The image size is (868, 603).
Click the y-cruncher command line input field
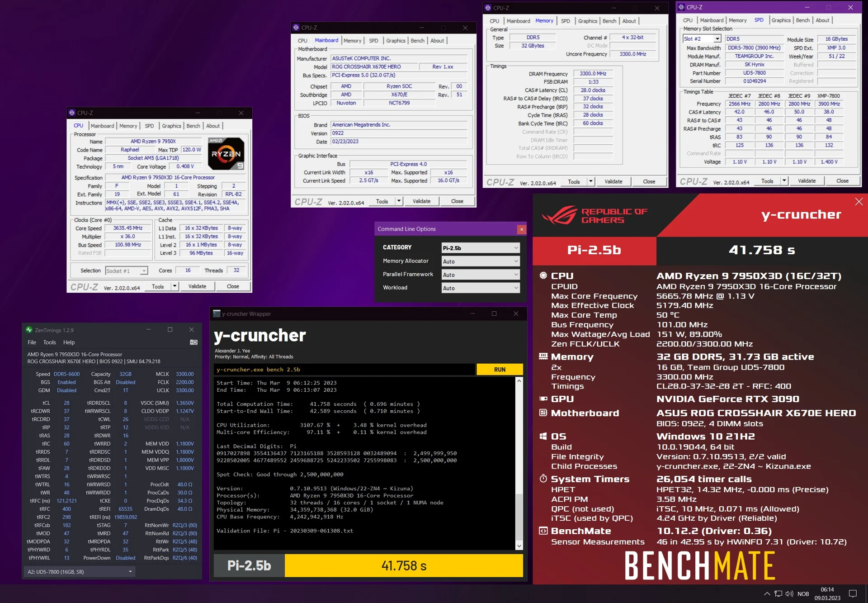tap(344, 370)
